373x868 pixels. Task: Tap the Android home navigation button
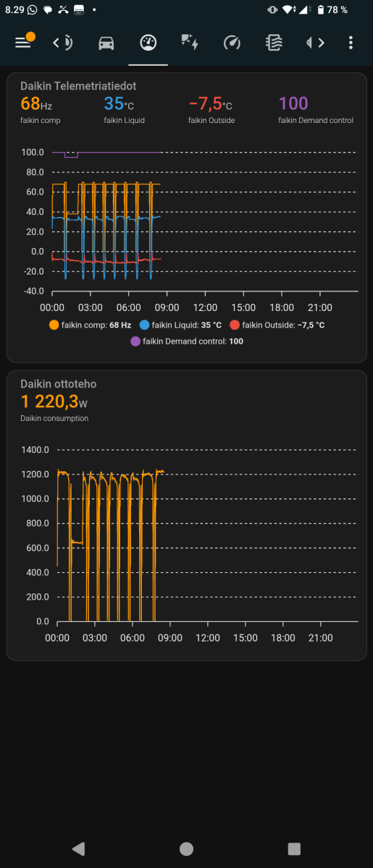pos(186,848)
